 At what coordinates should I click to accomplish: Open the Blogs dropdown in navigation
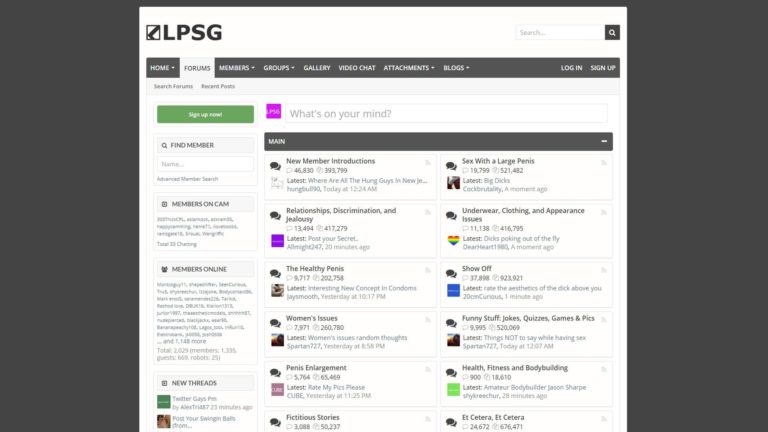click(456, 68)
